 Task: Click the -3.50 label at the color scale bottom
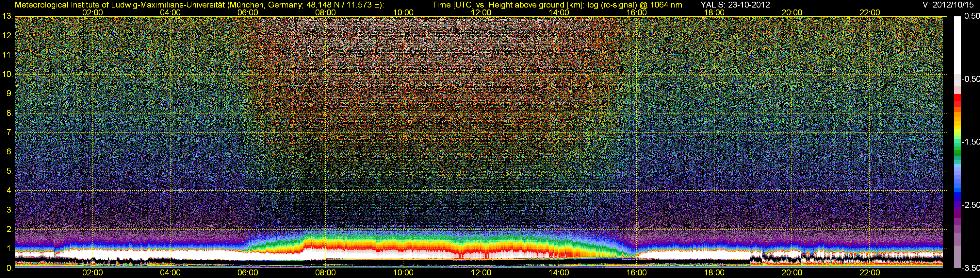[971, 268]
